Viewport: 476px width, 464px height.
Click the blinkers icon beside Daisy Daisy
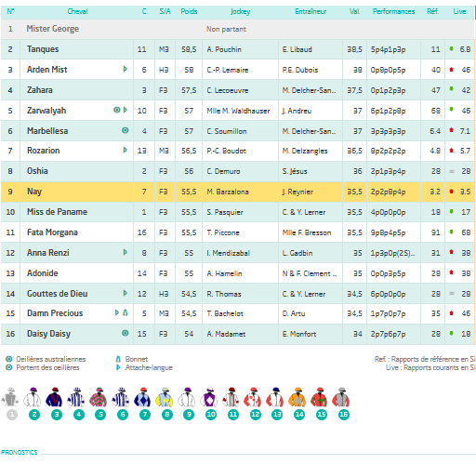pos(126,333)
